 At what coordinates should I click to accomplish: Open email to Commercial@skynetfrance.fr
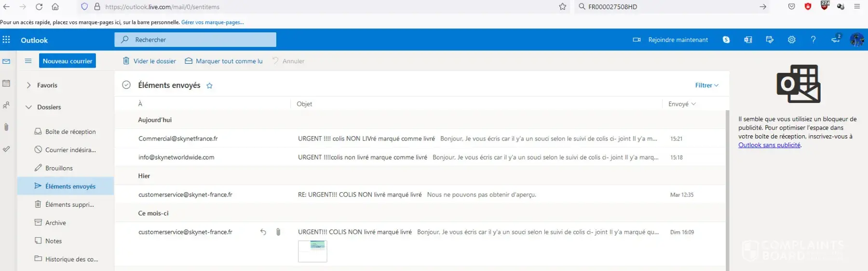[420, 138]
